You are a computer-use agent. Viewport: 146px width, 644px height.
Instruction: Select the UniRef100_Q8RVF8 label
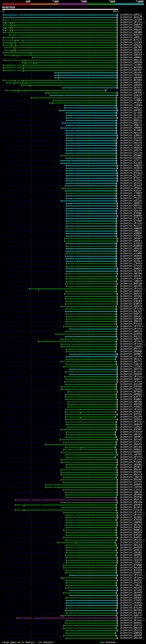point(131,25)
